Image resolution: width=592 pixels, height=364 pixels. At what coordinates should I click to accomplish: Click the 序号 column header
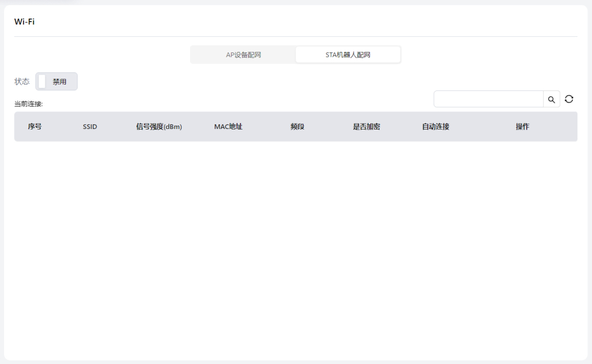click(34, 127)
